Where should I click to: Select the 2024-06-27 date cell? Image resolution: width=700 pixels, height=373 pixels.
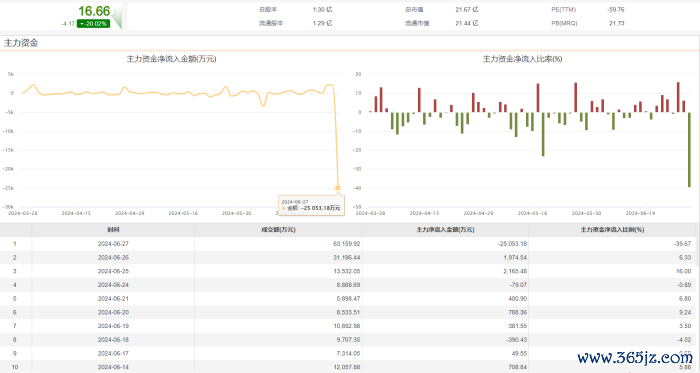(x=113, y=244)
